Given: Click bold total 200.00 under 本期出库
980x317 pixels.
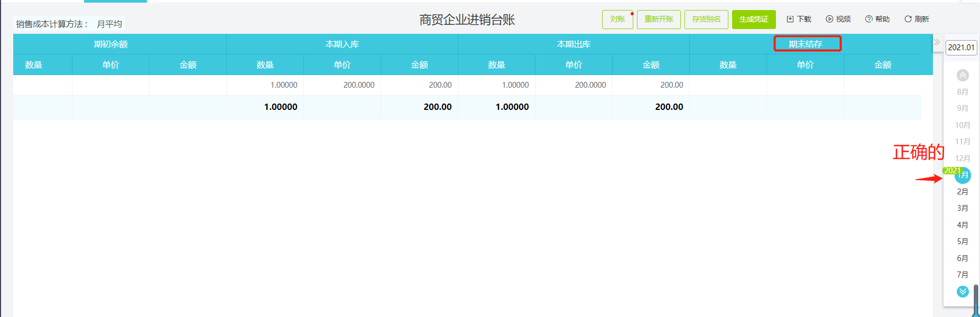Looking at the screenshot, I should coord(669,107).
